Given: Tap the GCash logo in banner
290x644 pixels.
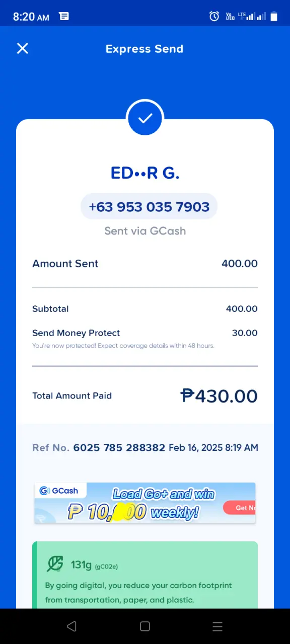Looking at the screenshot, I should click(x=59, y=491).
